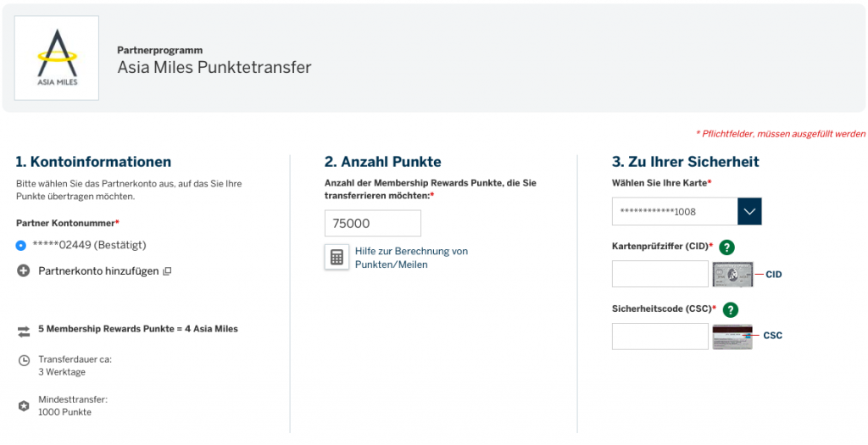The height and width of the screenshot is (445, 868).
Task: Click the help icon next to Kartenprüfziffer (CID)
Action: click(726, 248)
